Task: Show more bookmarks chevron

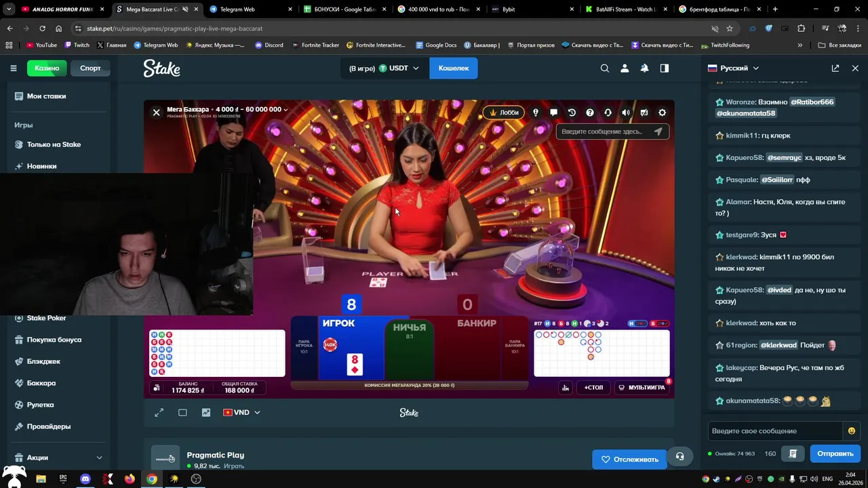Action: pos(800,45)
